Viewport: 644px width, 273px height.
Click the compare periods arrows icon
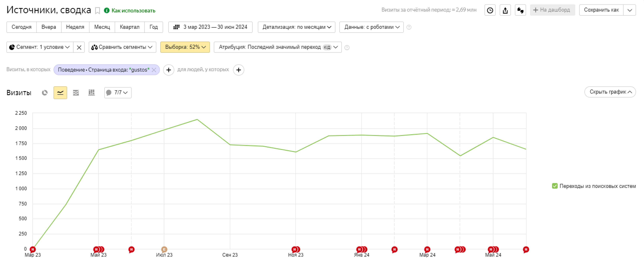520,10
